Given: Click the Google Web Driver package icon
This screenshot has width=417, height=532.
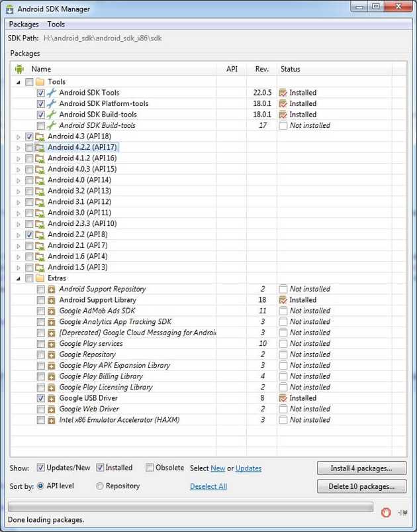Looking at the screenshot, I should point(51,409).
